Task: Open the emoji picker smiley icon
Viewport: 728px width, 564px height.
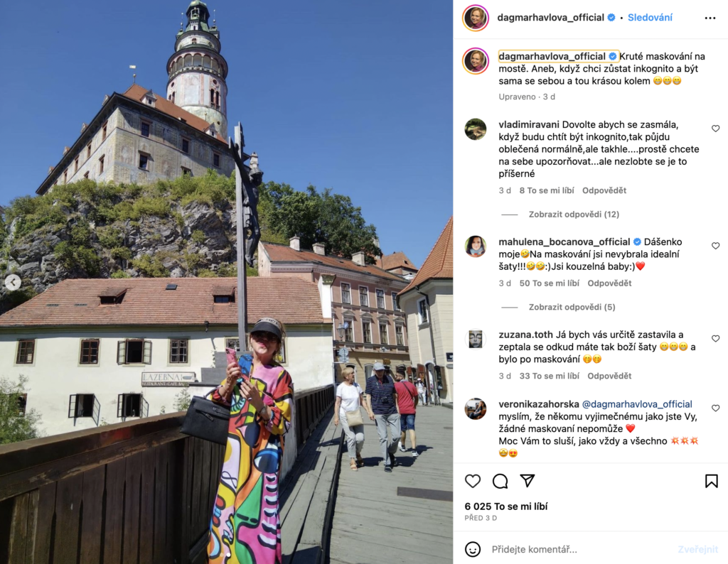Action: click(x=473, y=549)
